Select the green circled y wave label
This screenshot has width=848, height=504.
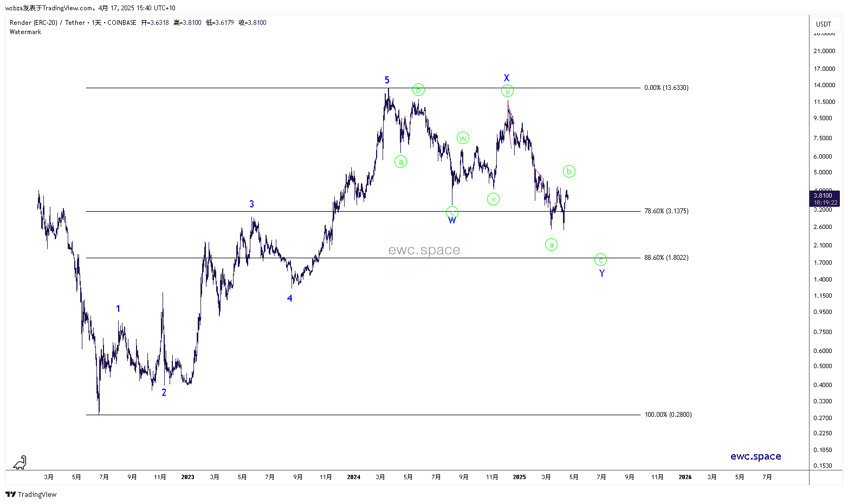pos(507,91)
